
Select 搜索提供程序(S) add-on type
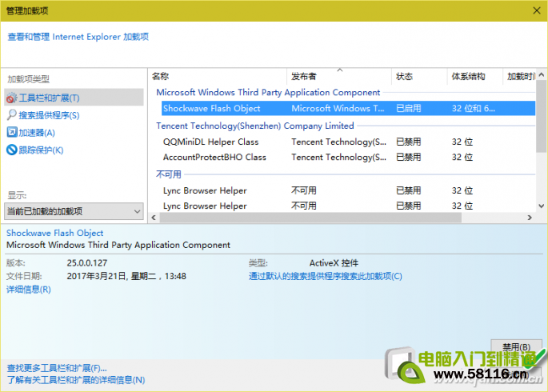(x=49, y=115)
